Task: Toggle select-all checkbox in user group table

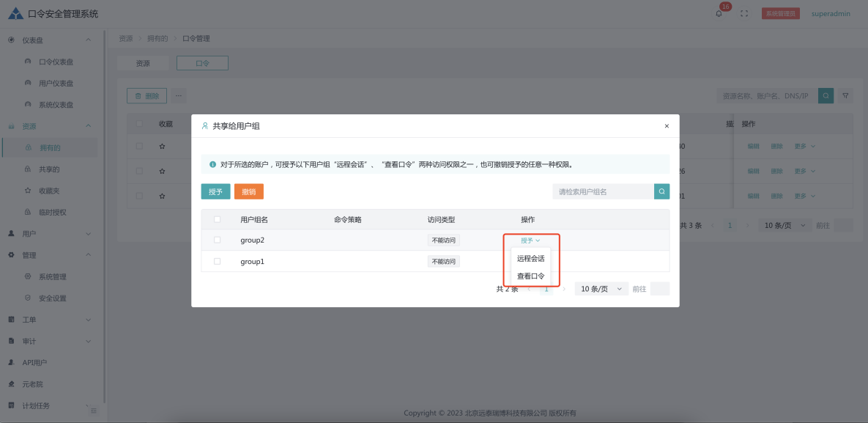Action: pyautogui.click(x=217, y=219)
